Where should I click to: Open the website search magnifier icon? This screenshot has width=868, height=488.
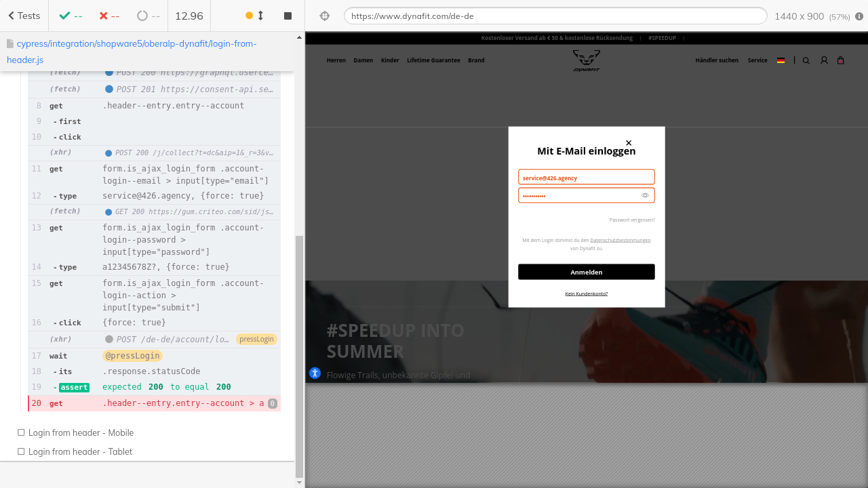coord(806,60)
